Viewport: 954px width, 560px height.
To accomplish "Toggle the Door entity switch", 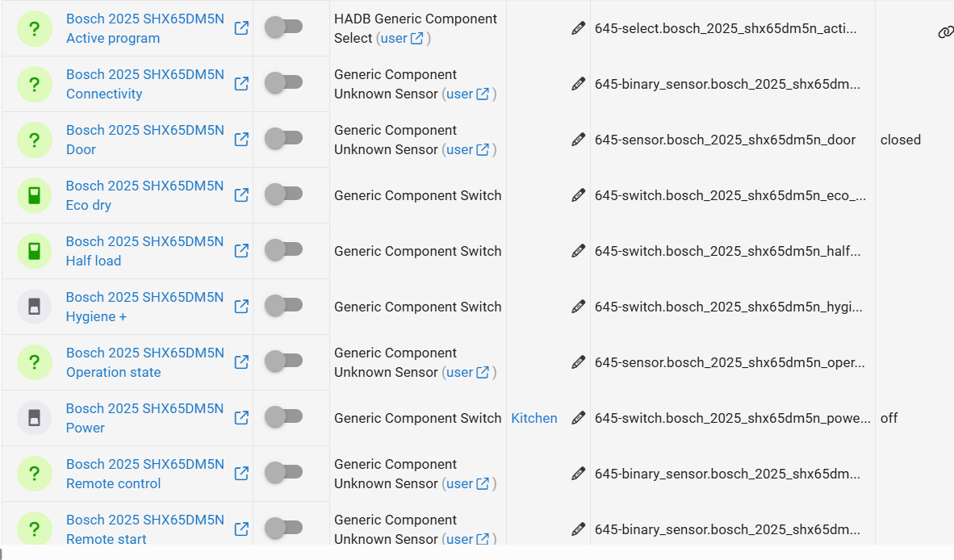I will 291,140.
